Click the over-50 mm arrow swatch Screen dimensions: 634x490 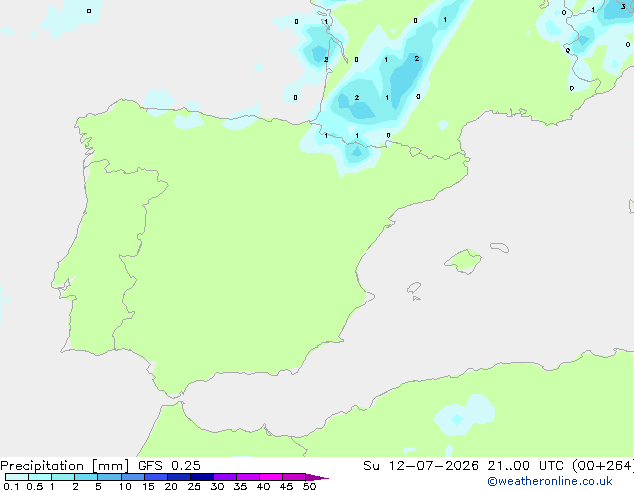click(x=317, y=477)
